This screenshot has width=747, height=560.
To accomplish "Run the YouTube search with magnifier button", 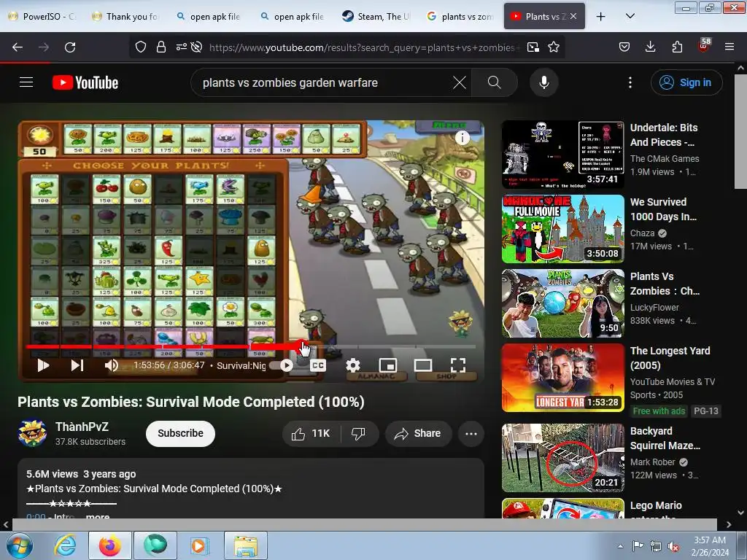I will (x=495, y=82).
